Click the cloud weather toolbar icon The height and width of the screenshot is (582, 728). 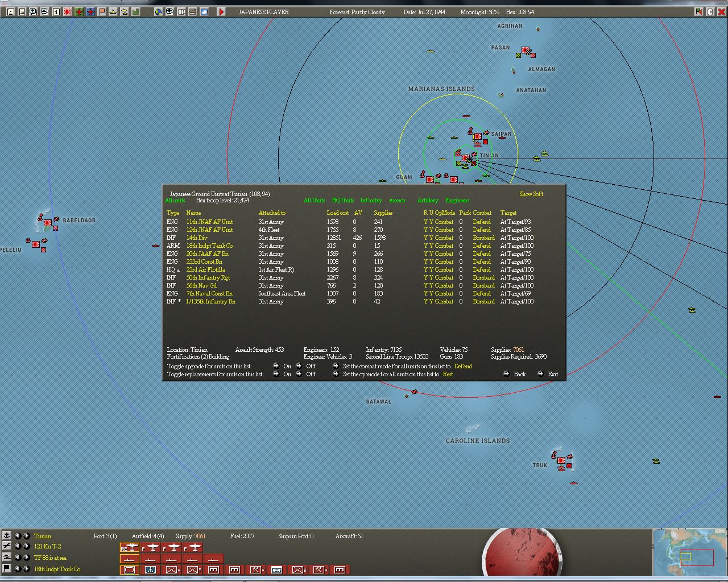[204, 11]
